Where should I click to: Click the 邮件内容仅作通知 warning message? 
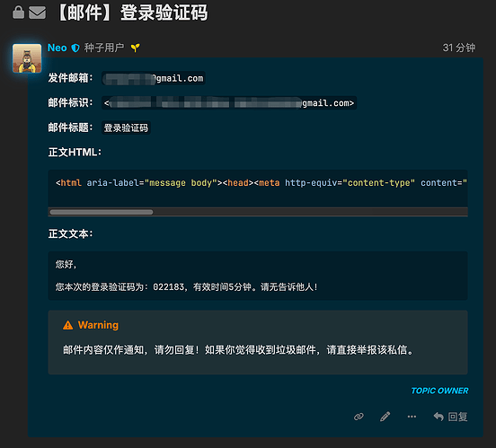point(238,350)
